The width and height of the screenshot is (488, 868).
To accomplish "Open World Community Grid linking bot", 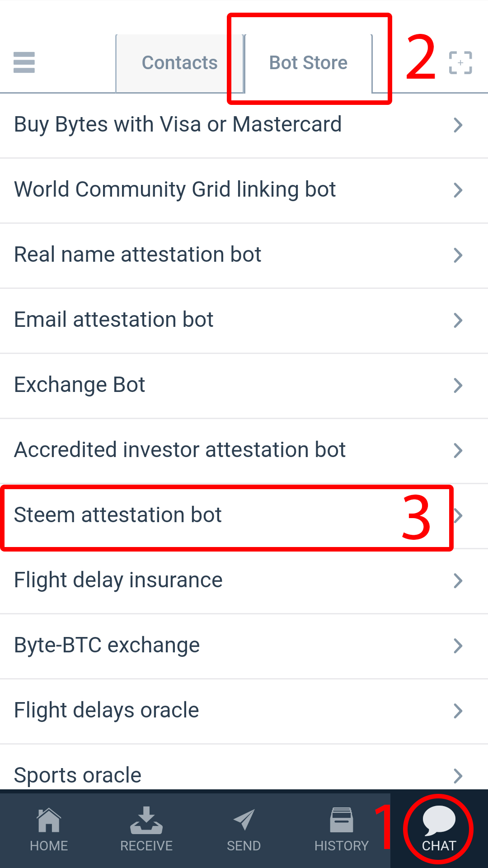I will click(x=175, y=190).
